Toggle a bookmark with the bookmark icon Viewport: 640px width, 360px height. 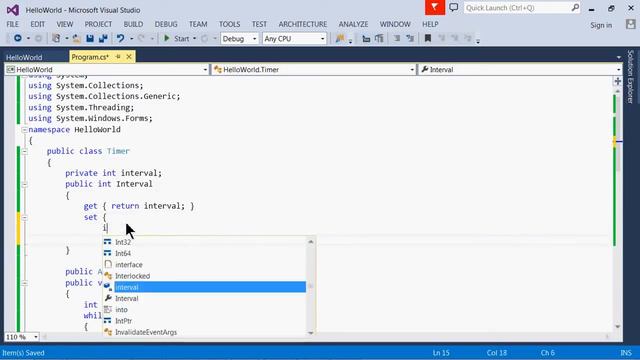pyautogui.click(x=428, y=39)
